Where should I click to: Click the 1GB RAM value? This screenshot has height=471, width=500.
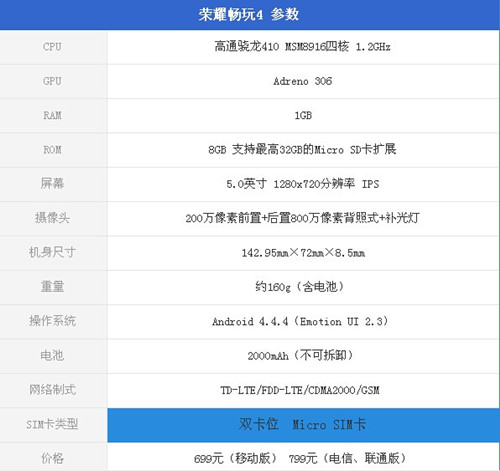(303, 115)
